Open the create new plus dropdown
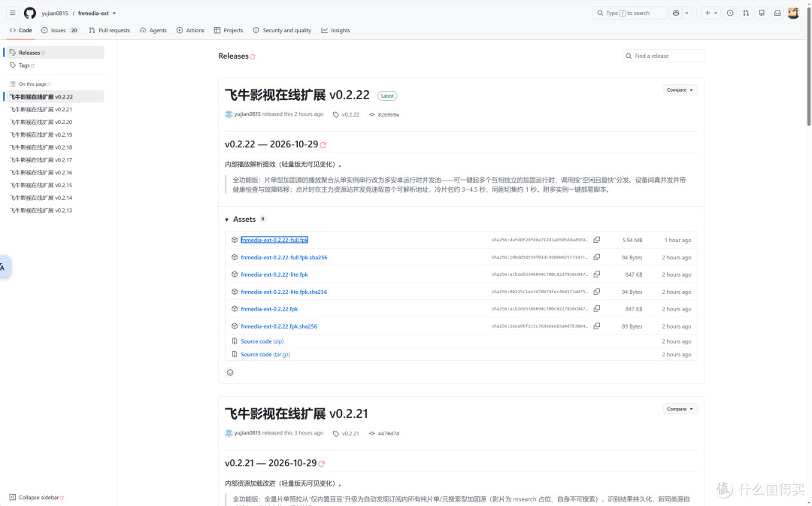Viewport: 812px width, 506px height. point(710,13)
